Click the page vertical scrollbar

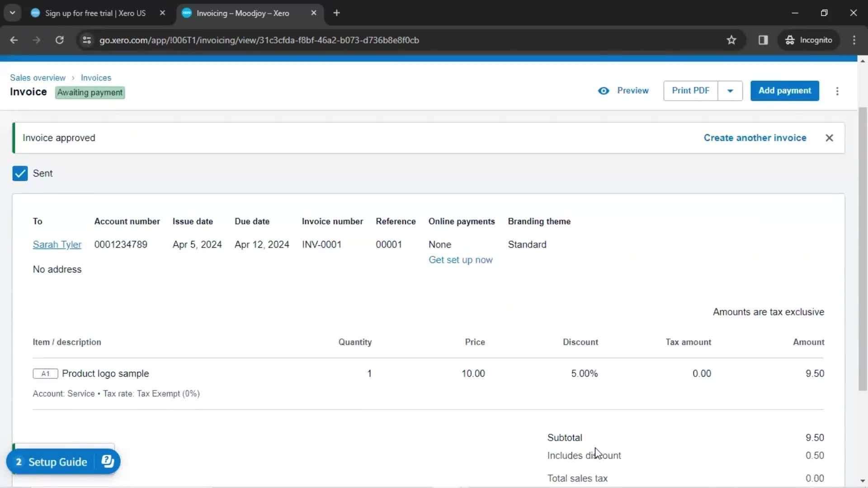click(863, 249)
